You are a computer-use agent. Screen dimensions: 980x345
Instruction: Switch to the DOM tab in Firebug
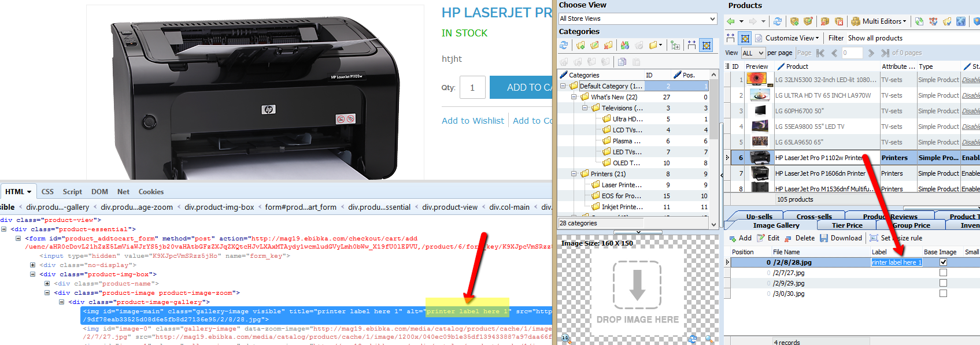point(99,192)
